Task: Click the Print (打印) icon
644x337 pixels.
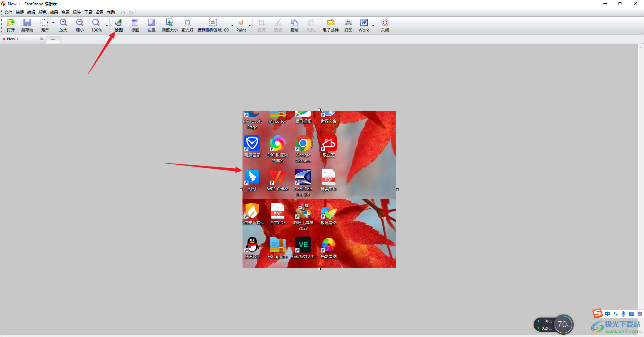Action: click(x=348, y=25)
